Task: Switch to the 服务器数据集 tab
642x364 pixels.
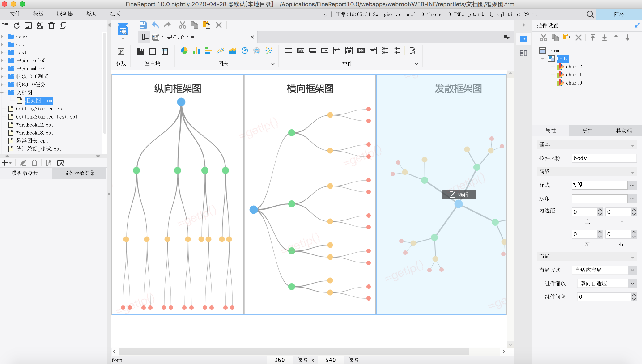Action: [x=79, y=173]
